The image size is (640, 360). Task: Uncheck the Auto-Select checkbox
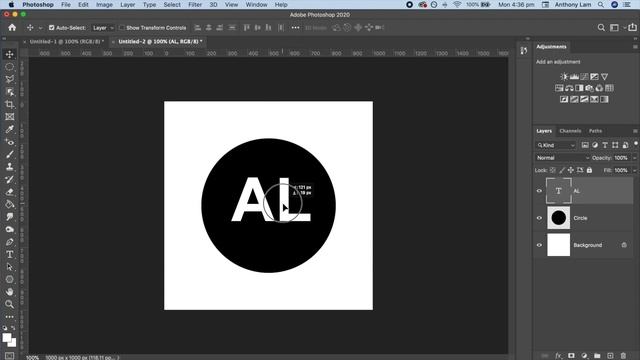pos(51,28)
